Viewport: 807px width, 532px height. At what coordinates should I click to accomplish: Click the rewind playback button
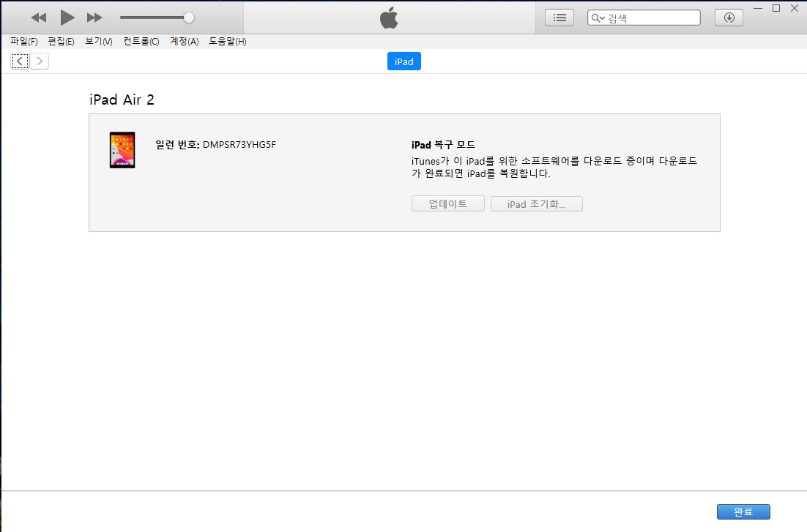39,18
